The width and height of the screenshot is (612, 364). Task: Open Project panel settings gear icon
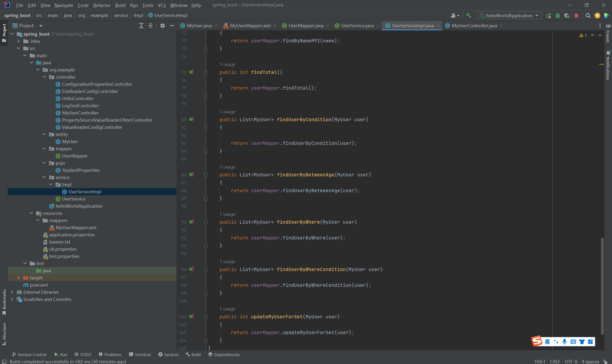(162, 26)
